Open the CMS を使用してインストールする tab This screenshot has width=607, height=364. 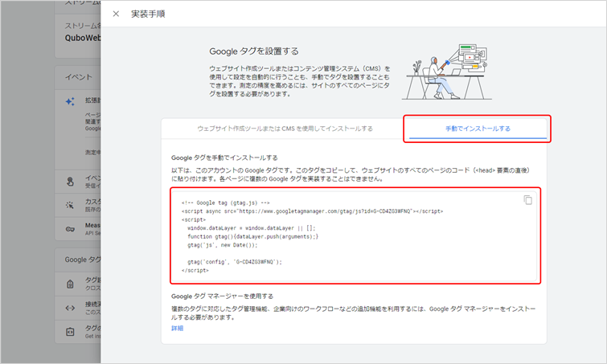coord(285,129)
